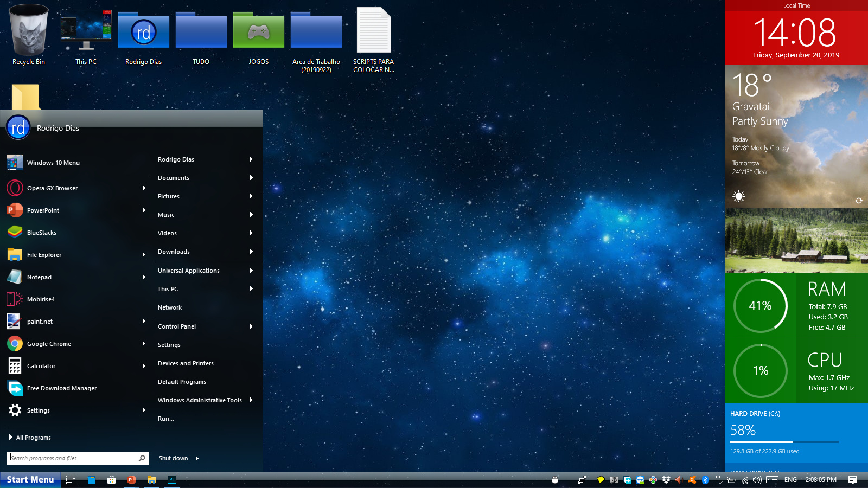Open Mobirise4 in the start menu
868x488 pixels.
point(41,299)
